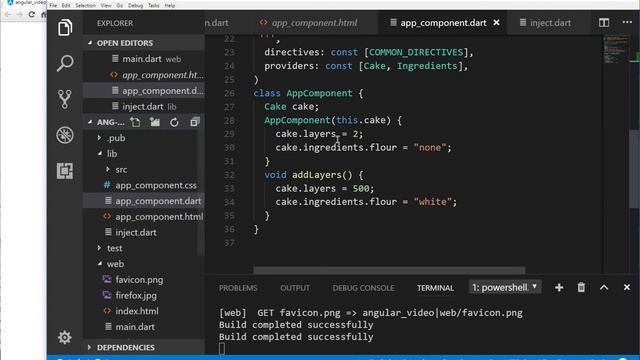Open favicon.png in the web folder
This screenshot has width=640, height=360.
point(144,280)
